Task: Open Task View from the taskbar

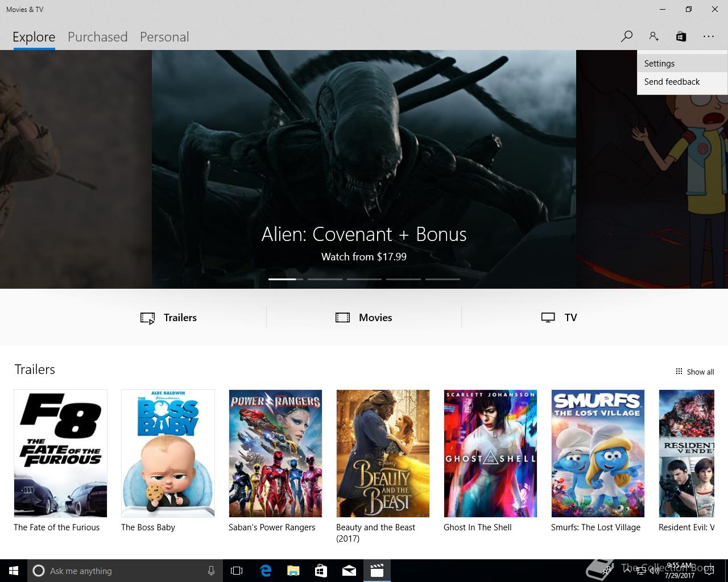Action: coord(237,571)
